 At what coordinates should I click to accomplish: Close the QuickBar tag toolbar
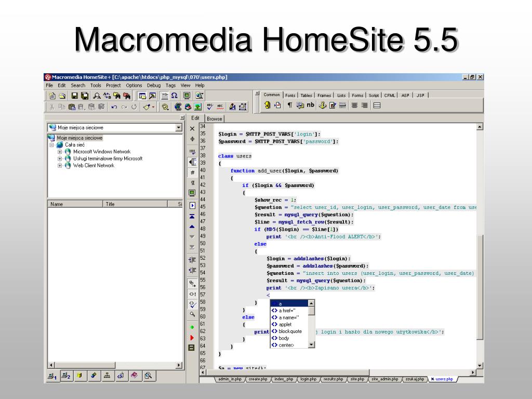(x=257, y=94)
